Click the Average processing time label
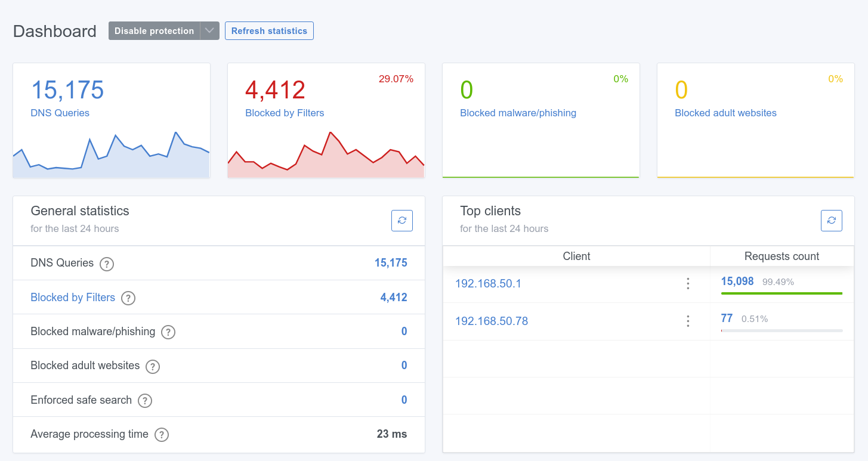 tap(89, 434)
